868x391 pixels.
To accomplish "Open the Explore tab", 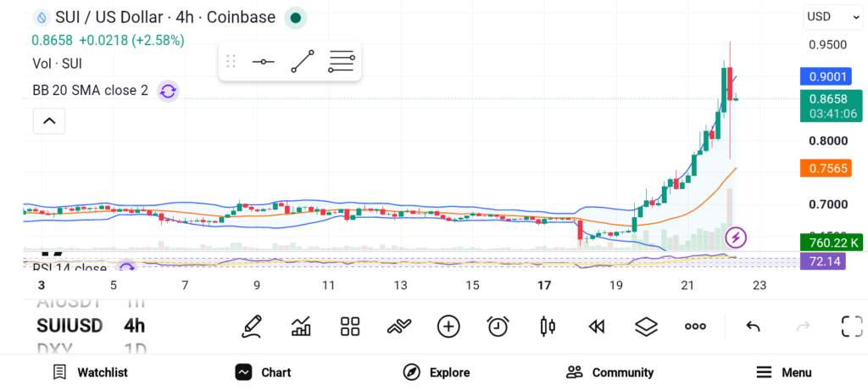I will tap(437, 372).
